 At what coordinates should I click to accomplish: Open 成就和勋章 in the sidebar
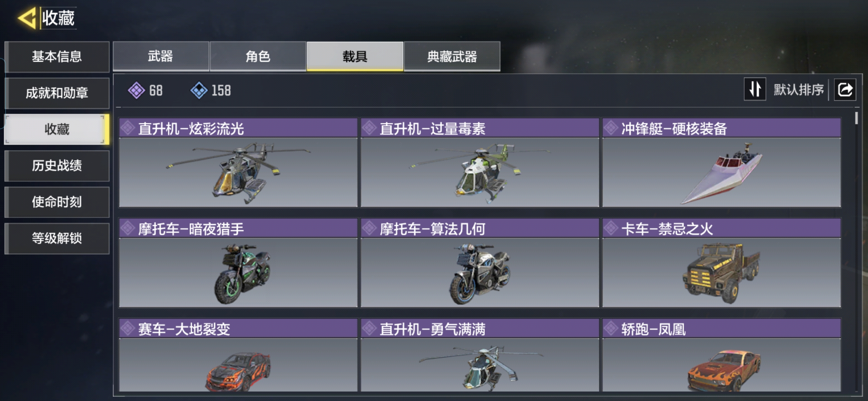point(57,93)
